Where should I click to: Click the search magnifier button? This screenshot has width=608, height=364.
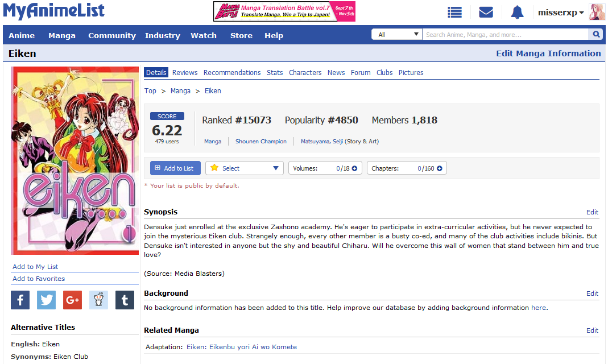596,35
